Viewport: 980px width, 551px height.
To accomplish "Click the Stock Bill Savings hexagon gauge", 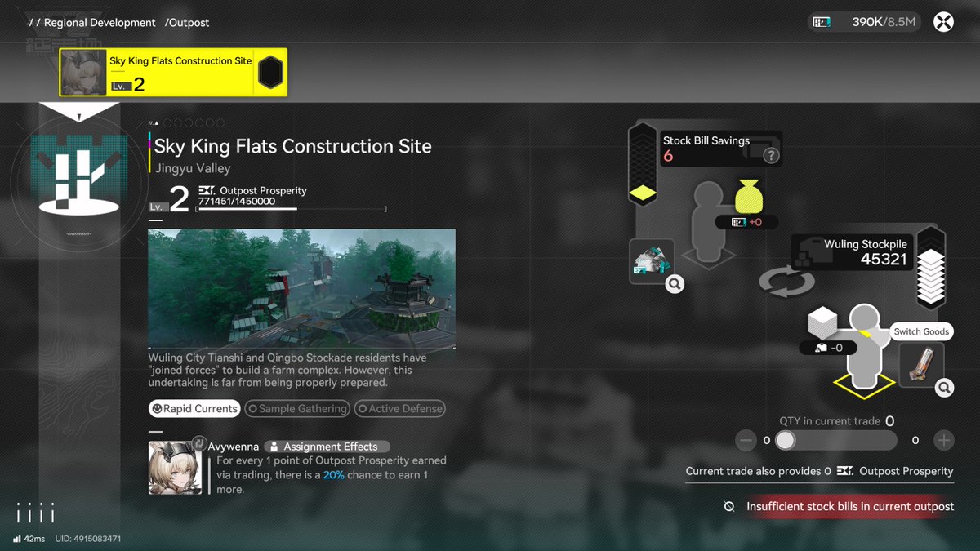I will click(643, 165).
